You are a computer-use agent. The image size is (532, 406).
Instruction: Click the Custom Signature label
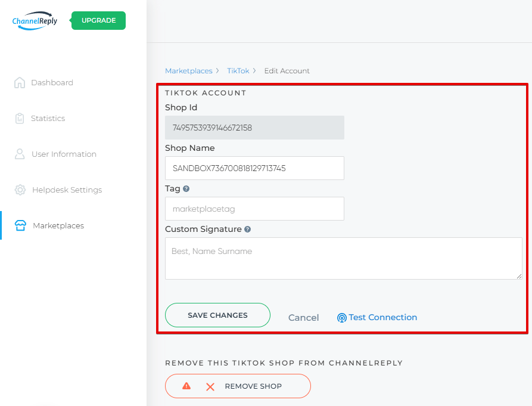click(203, 230)
